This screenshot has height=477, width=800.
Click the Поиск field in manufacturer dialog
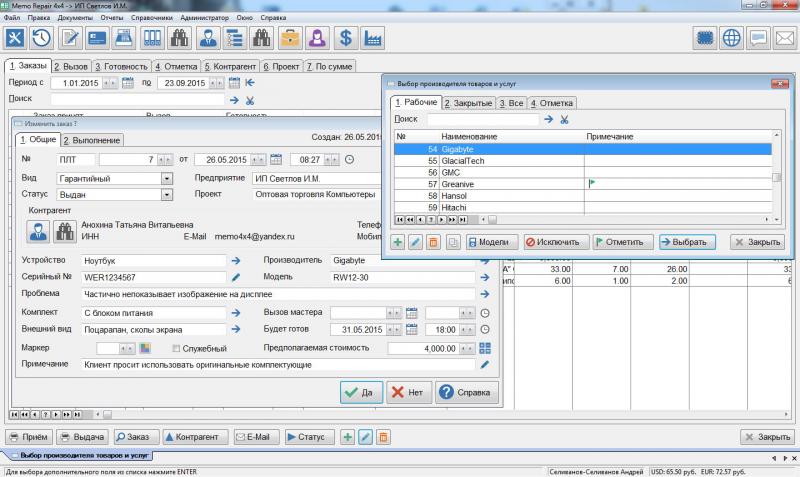pyautogui.click(x=482, y=119)
